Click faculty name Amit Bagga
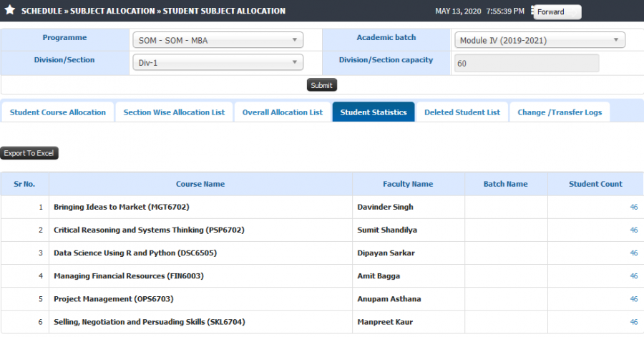The width and height of the screenshot is (644, 337). 379,276
